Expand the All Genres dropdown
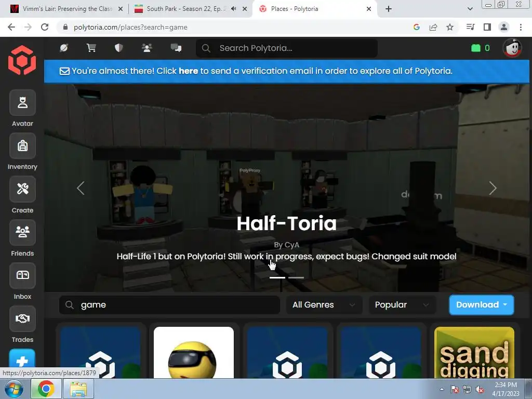 click(x=324, y=304)
